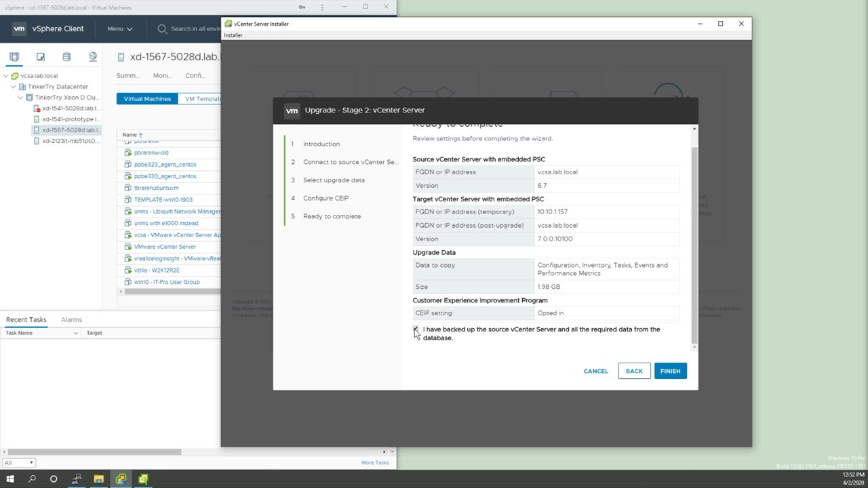Viewport: 868px width, 488px height.
Task: Click xd-1541-5028d host error icon
Action: [x=37, y=108]
